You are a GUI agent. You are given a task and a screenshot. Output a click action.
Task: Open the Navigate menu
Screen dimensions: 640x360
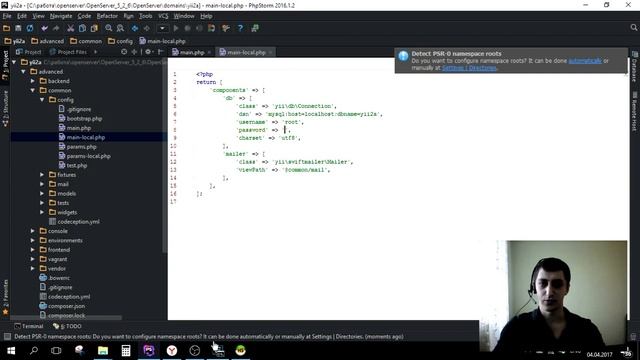[x=61, y=16]
